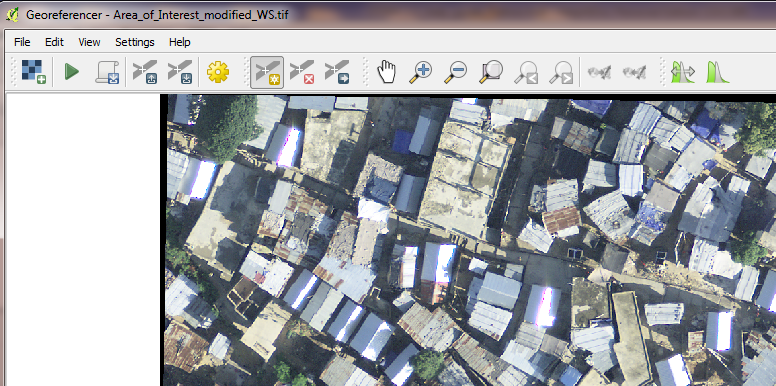Screen dimensions: 776x386
Task: Toggle the Add Point tool
Action: pyautogui.click(x=267, y=72)
